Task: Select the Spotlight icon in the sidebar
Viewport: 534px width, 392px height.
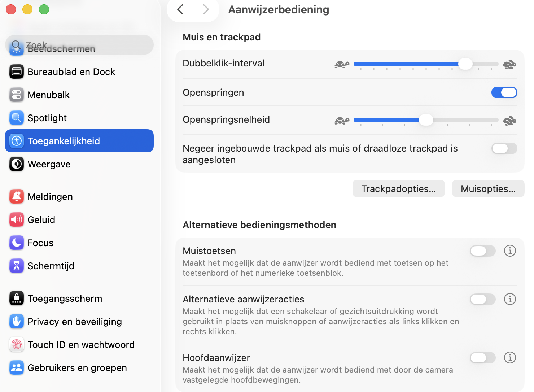Action: (16, 118)
